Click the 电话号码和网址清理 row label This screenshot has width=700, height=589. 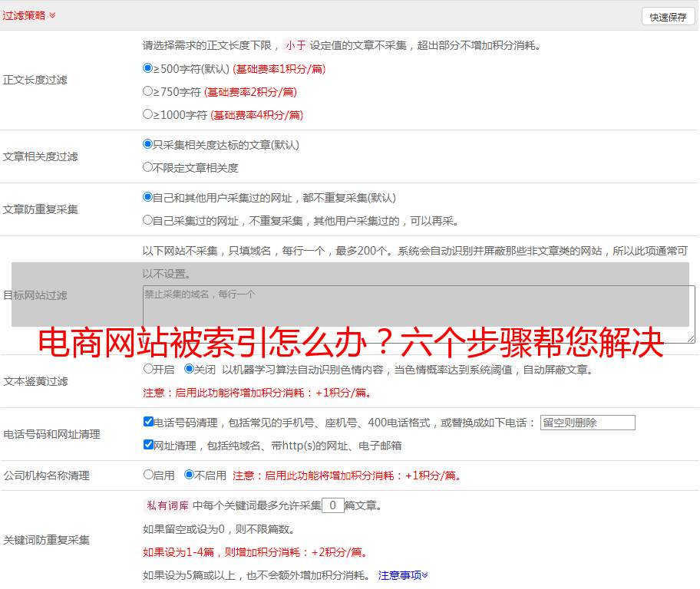click(x=51, y=434)
